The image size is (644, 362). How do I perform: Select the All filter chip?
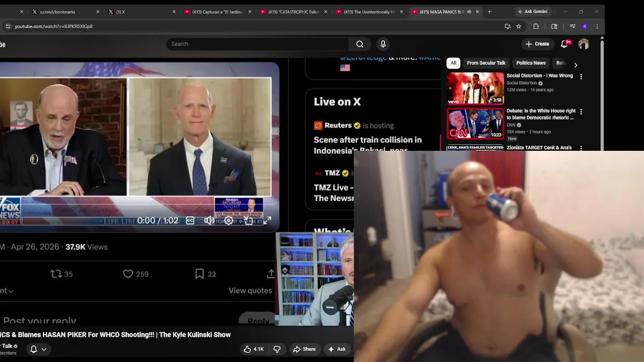453,63
